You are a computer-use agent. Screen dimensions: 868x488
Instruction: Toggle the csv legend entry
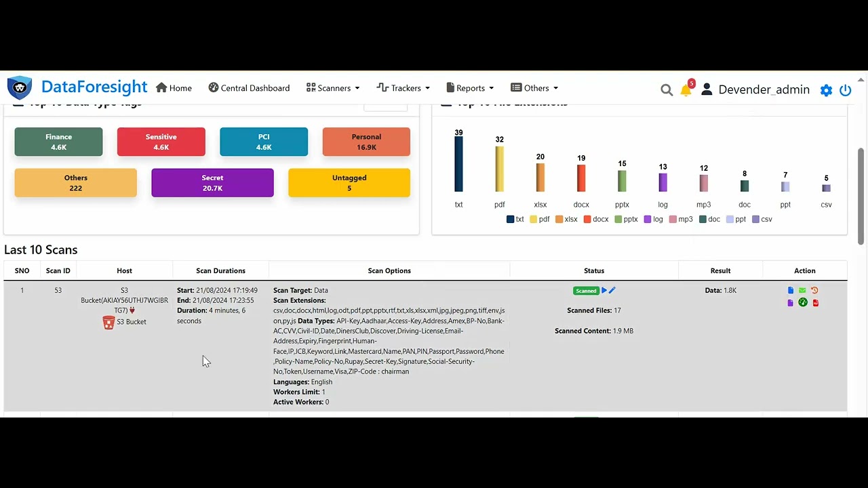[x=762, y=220]
